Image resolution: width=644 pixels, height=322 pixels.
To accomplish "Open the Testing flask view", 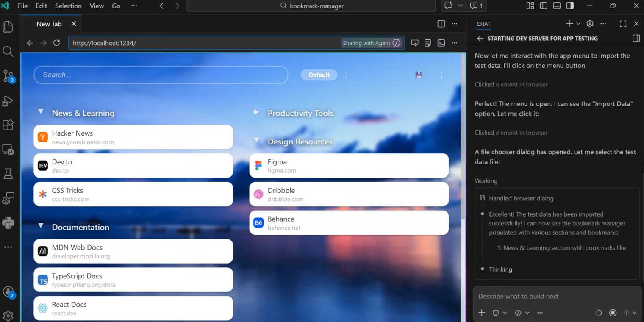I will click(8, 173).
